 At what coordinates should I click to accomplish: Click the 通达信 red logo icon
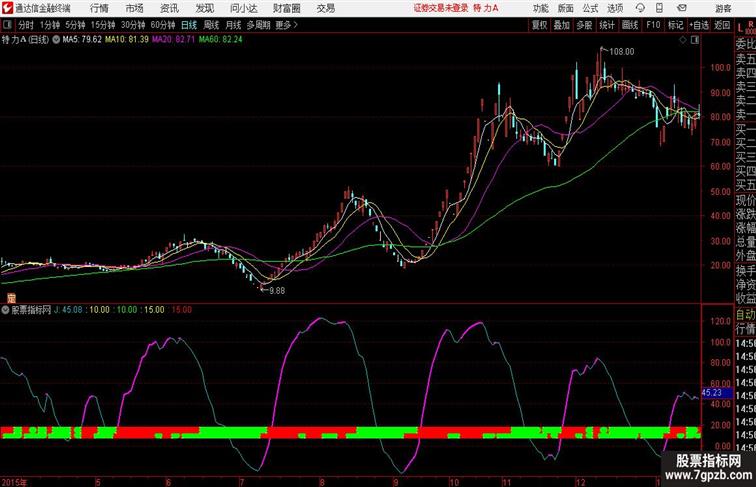tap(7, 8)
